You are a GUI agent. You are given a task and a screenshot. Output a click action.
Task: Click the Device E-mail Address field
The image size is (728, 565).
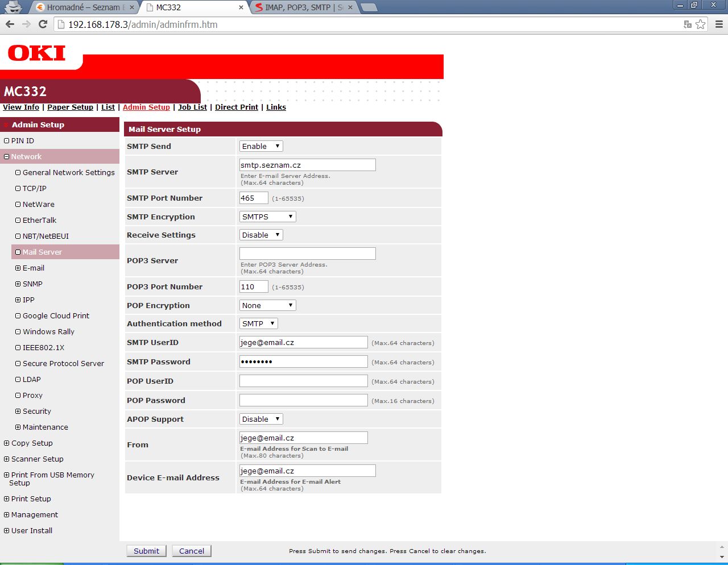[x=308, y=471]
